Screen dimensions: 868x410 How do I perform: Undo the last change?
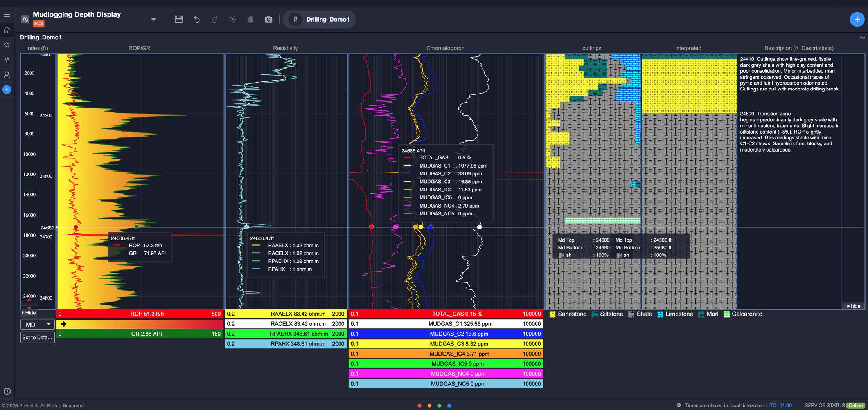pos(197,19)
